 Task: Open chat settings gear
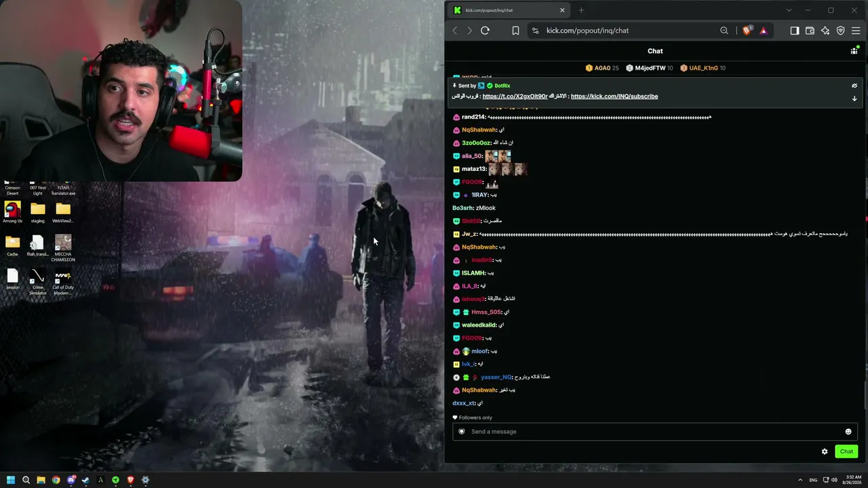[825, 451]
